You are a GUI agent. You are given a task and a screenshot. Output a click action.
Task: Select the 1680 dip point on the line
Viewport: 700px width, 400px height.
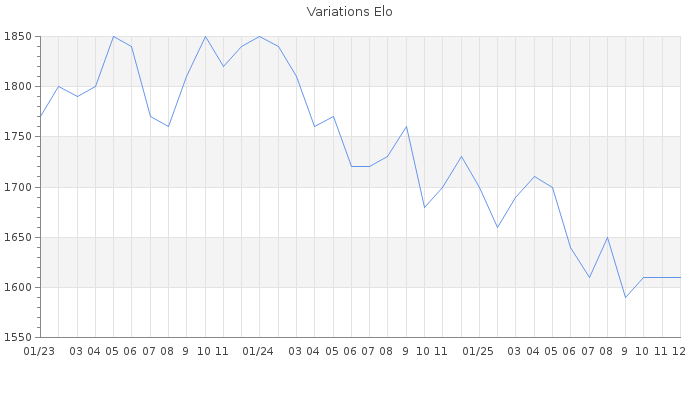[425, 207]
